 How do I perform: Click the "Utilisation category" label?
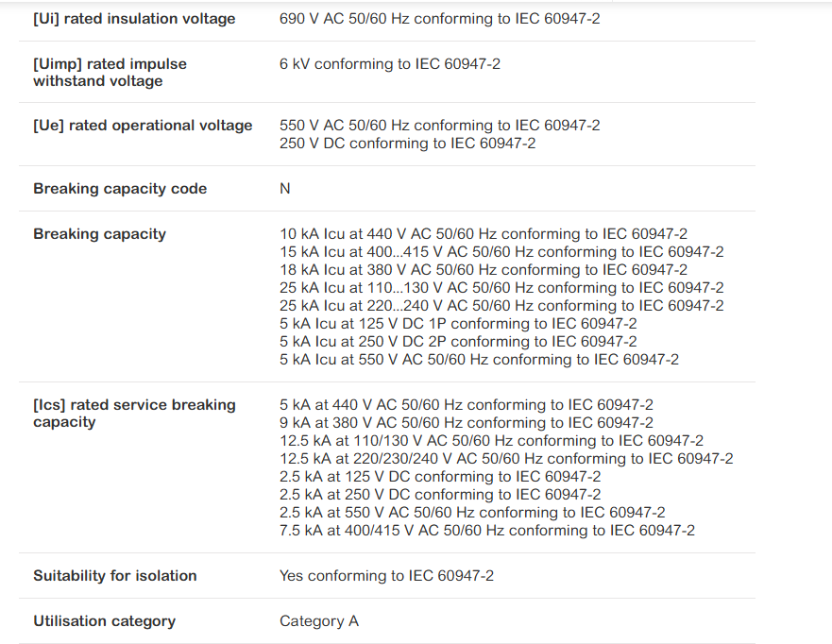click(x=104, y=621)
